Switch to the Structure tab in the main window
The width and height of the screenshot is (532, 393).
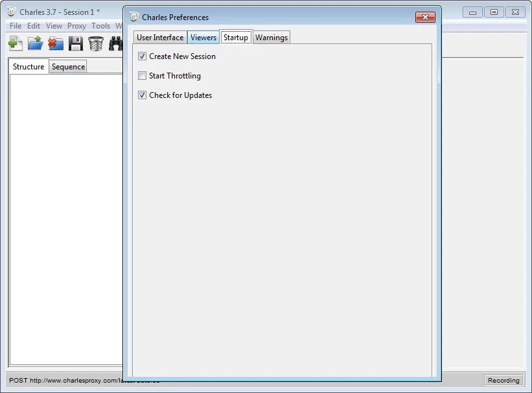click(29, 67)
